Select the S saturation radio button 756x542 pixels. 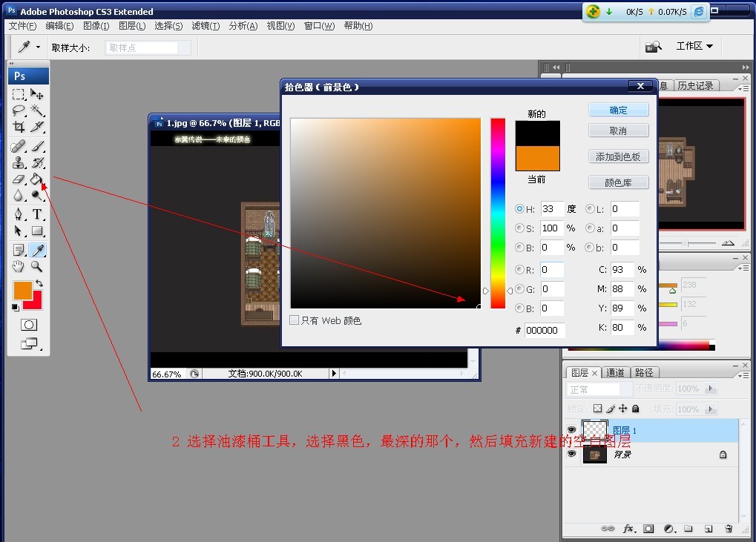519,228
